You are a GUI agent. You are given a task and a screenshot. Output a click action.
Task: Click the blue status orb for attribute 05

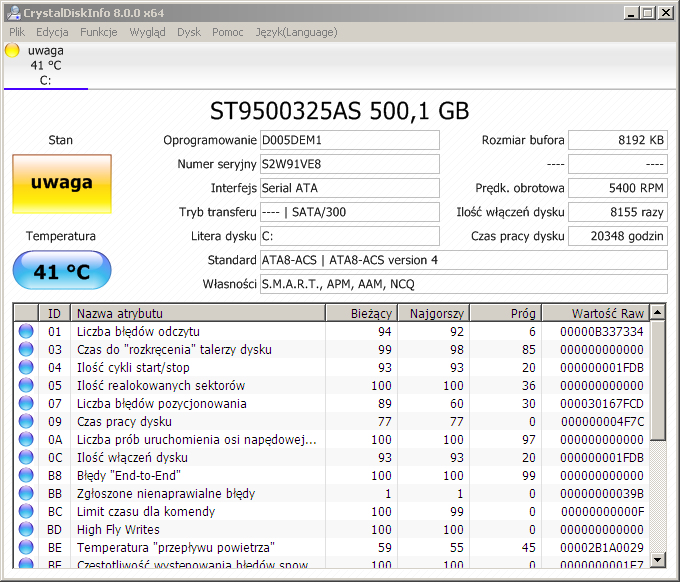[26, 385]
